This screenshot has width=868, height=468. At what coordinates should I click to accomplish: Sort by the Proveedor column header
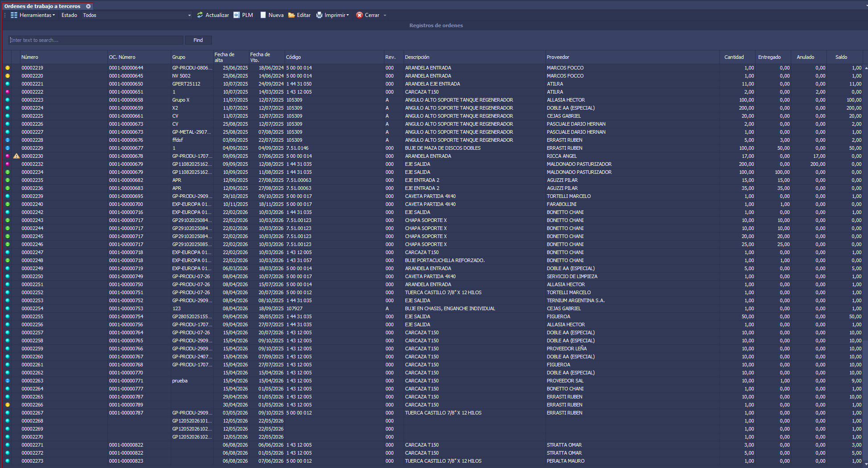632,57
